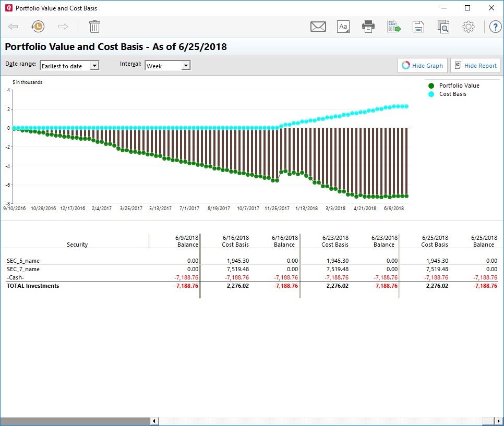
Task: Open the report history clock icon
Action: pyautogui.click(x=38, y=27)
